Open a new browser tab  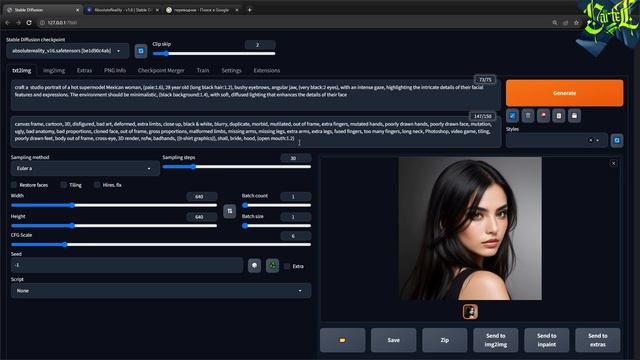(x=249, y=10)
